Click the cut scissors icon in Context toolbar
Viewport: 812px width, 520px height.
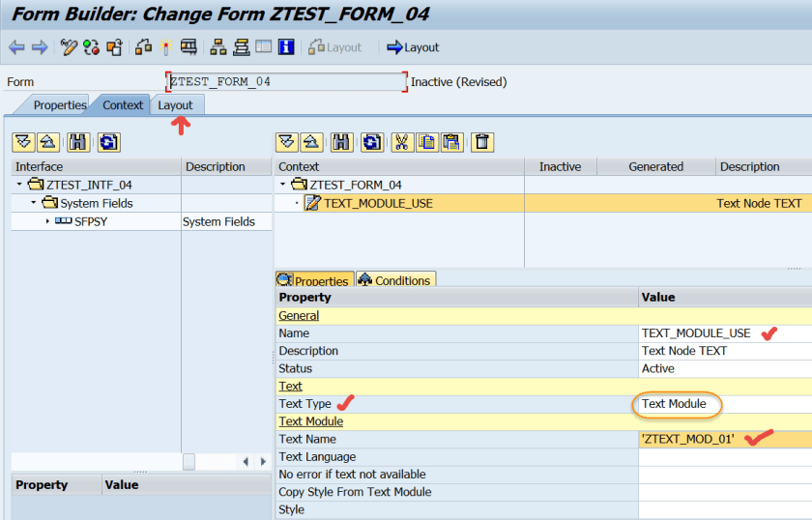tap(401, 142)
